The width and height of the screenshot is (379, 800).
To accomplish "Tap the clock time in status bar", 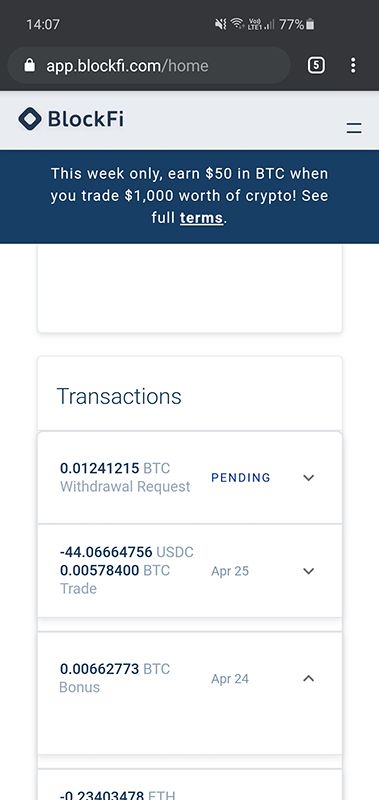I will point(43,24).
